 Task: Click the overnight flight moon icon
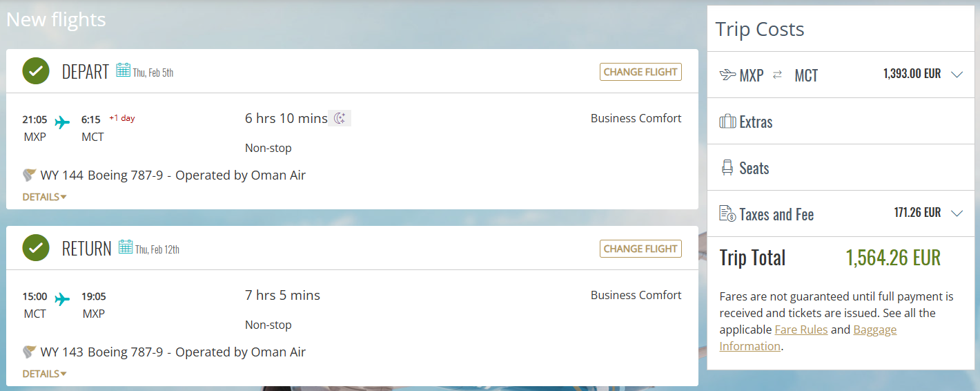coord(339,119)
